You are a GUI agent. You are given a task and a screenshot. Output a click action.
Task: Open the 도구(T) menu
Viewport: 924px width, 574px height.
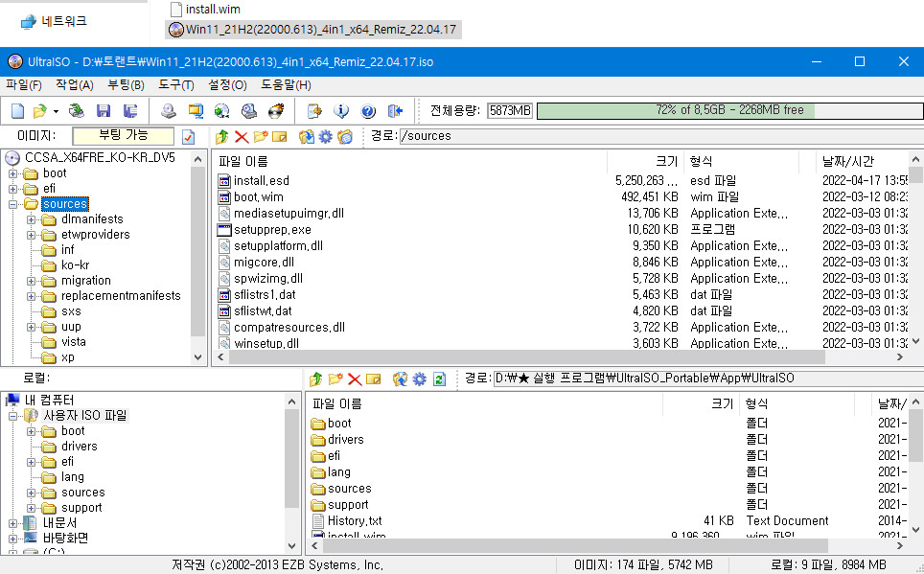pos(175,85)
